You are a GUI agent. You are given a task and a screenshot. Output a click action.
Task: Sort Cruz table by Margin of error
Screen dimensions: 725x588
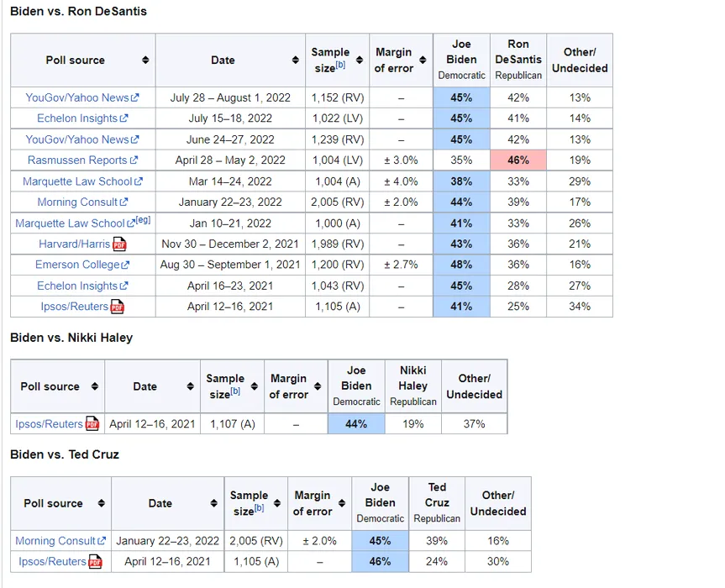click(x=342, y=503)
